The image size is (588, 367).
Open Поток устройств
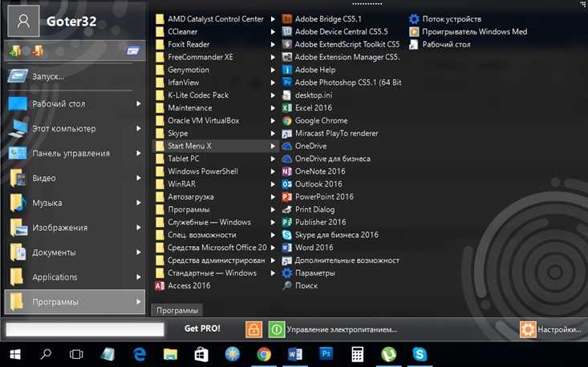[445, 18]
